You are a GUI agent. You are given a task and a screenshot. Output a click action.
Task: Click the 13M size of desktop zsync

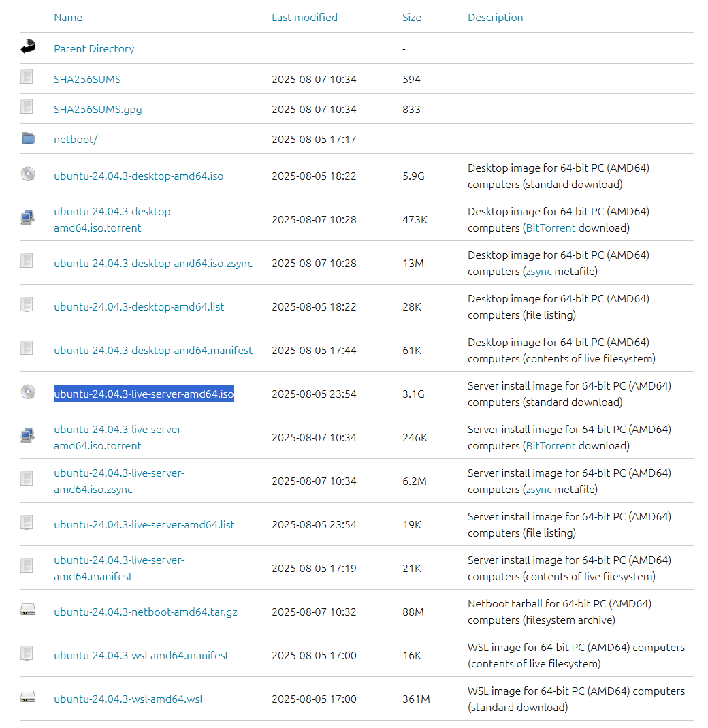413,264
